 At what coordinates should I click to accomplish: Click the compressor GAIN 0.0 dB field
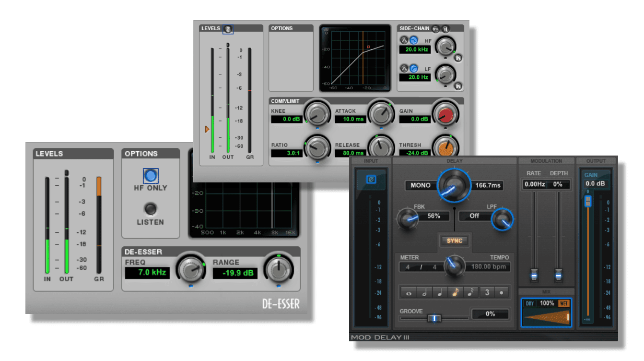[x=415, y=119]
